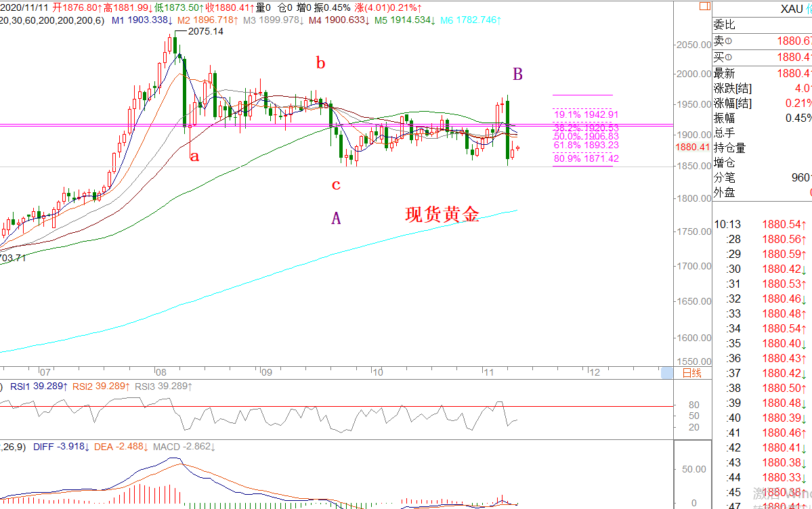The height and width of the screenshot is (509, 812).
Task: Select the 2075.14 high price label
Action: (206, 31)
